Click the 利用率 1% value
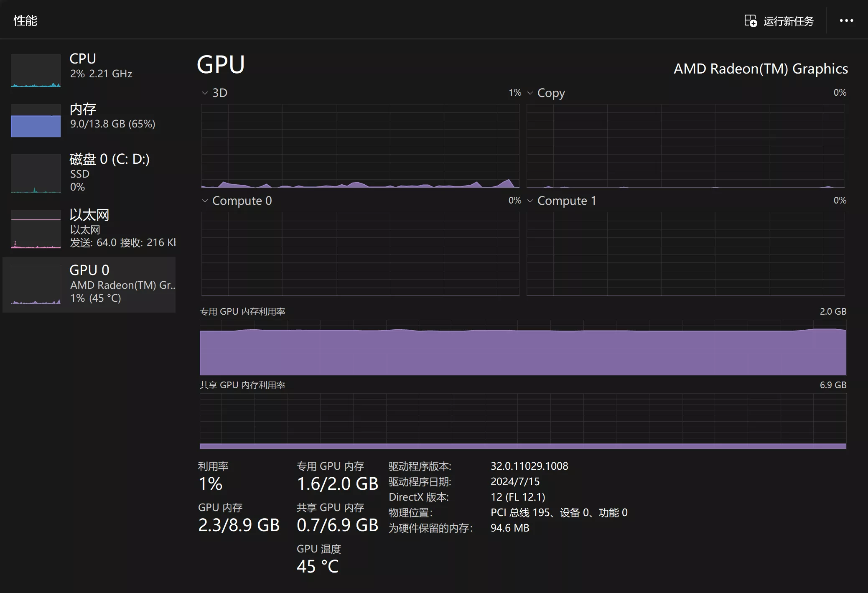 pos(210,484)
